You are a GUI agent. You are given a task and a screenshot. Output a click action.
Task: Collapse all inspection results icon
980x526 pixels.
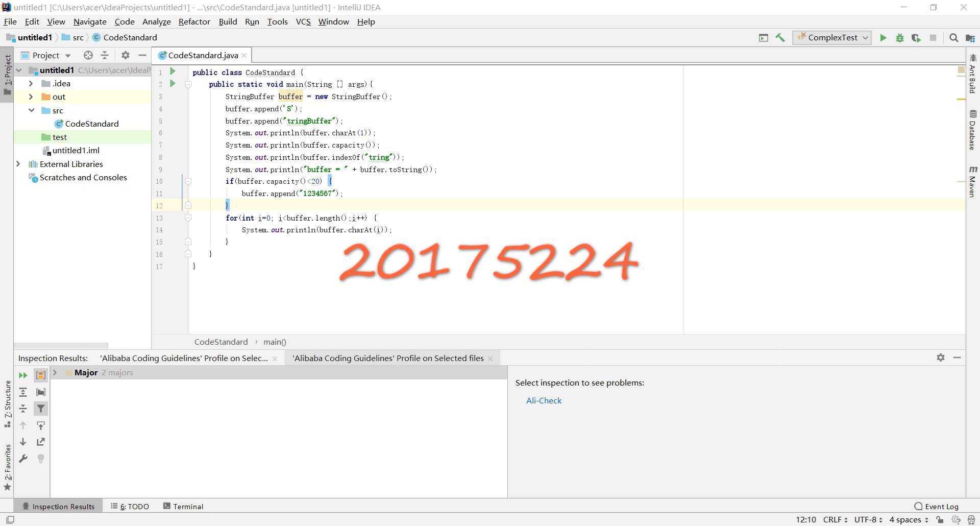(x=23, y=409)
